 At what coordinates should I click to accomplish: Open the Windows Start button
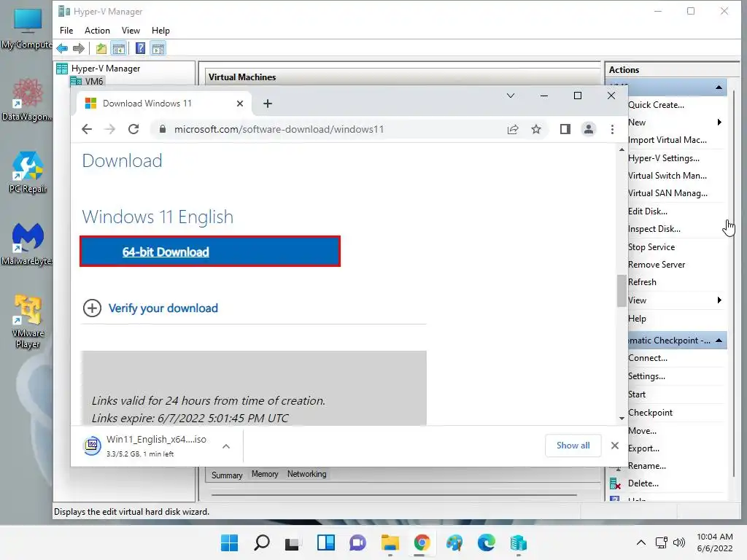[229, 542]
